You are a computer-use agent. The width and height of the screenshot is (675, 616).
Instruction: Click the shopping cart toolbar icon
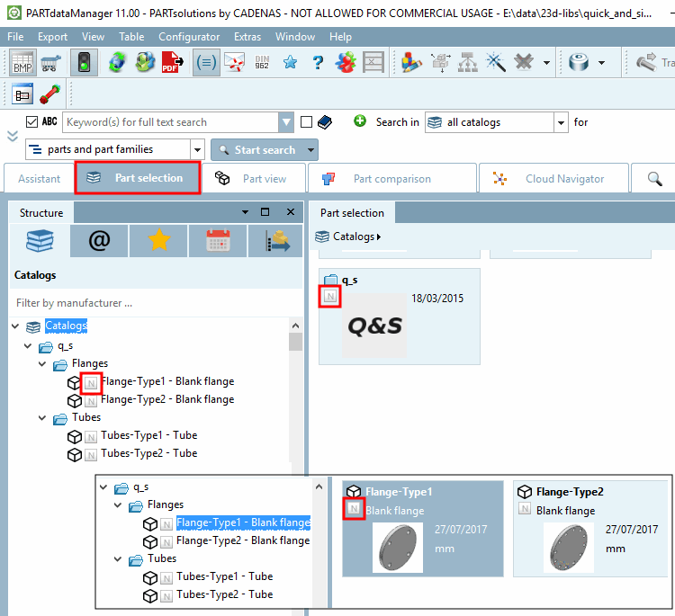coord(50,63)
